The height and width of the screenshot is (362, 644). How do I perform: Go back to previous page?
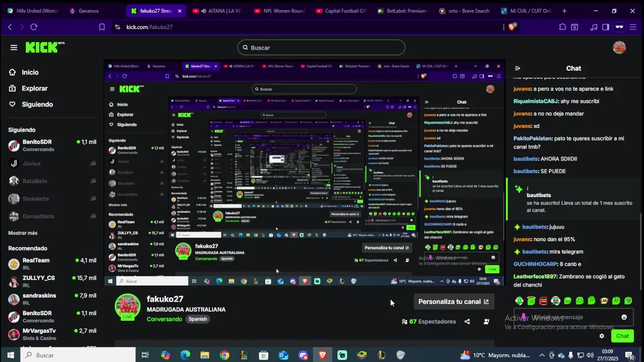[x=10, y=27]
